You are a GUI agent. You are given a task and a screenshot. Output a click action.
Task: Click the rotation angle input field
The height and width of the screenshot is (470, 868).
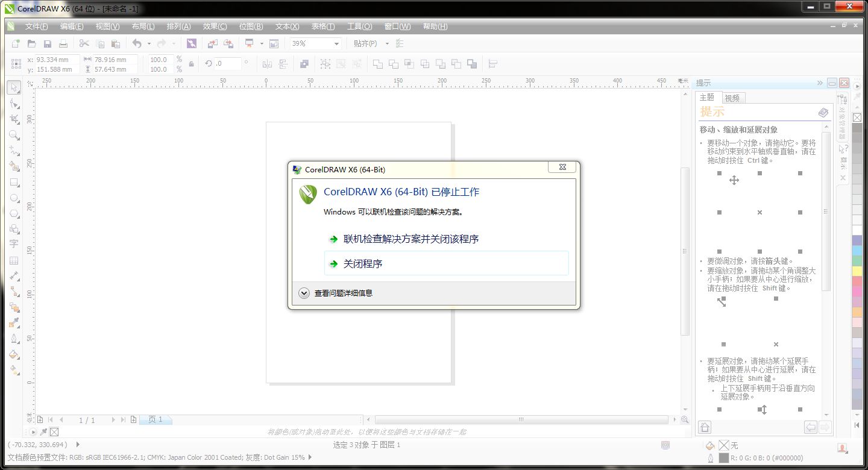click(x=227, y=64)
